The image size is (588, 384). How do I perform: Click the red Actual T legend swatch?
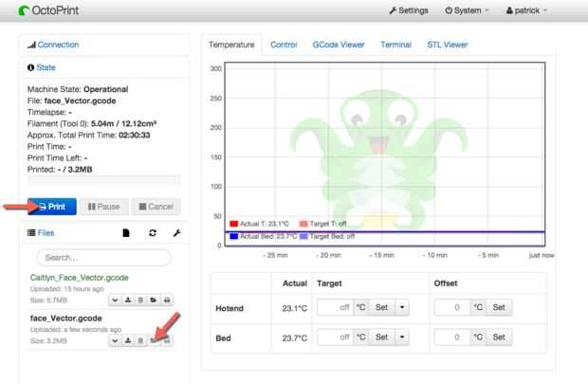pos(234,224)
